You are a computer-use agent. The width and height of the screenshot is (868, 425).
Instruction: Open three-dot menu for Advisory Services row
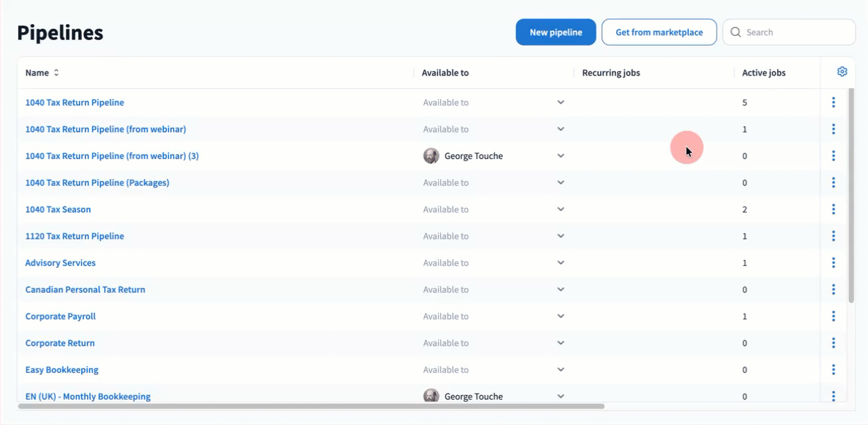point(833,263)
